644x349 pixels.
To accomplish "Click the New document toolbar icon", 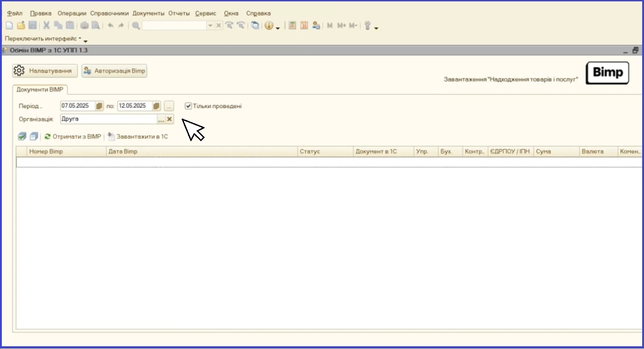I will coord(9,26).
